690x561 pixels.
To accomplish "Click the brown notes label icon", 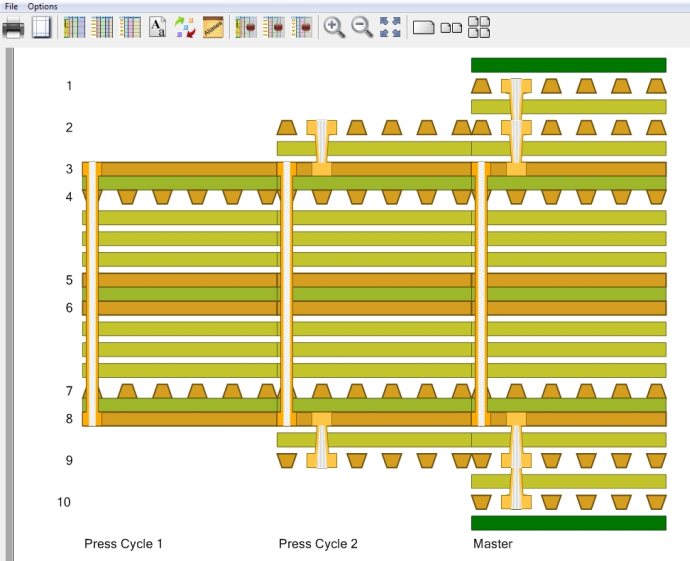I will pos(212,28).
